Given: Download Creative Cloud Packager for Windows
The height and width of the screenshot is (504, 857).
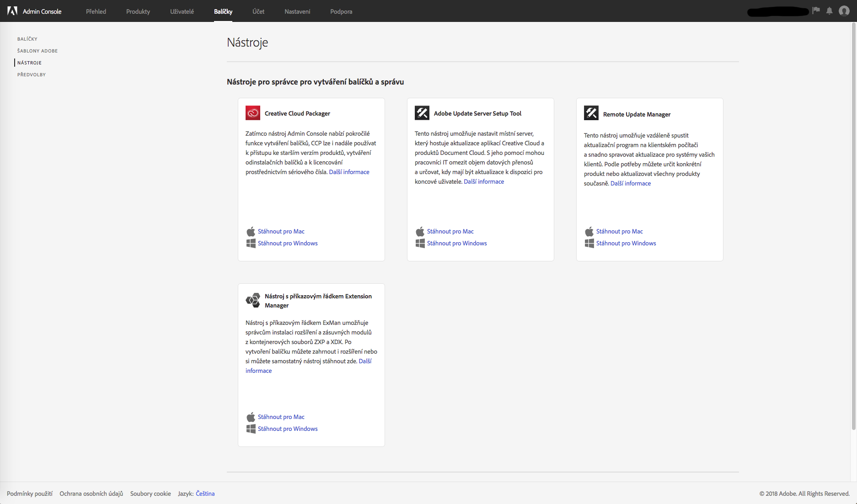Looking at the screenshot, I should [288, 243].
